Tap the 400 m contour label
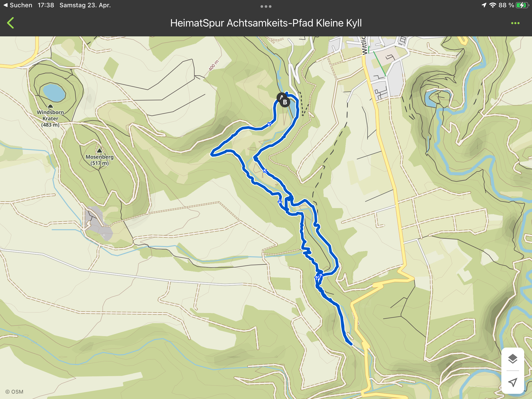Viewport: 532px width, 399px height. point(214,65)
